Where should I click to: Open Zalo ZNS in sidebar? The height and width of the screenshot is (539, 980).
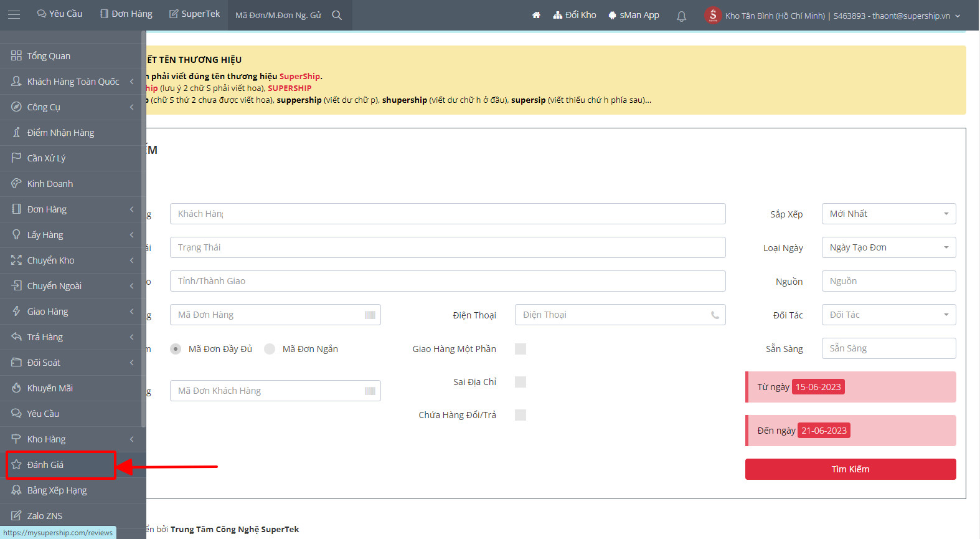pos(71,516)
